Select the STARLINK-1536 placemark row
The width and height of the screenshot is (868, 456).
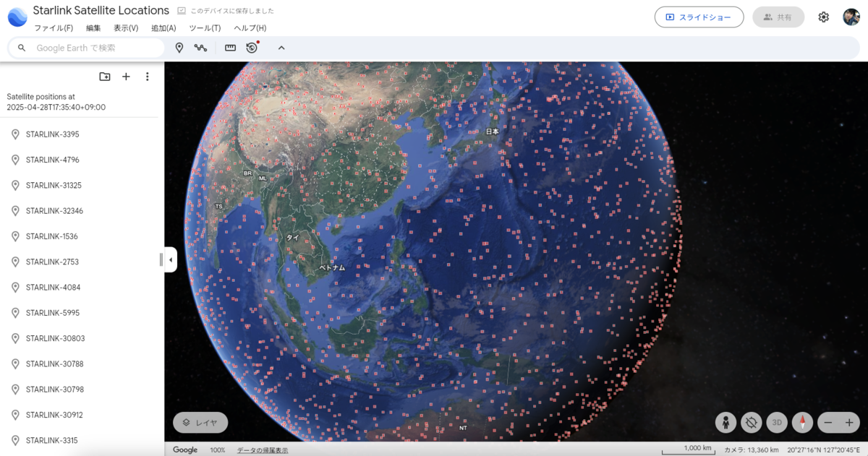[82, 236]
